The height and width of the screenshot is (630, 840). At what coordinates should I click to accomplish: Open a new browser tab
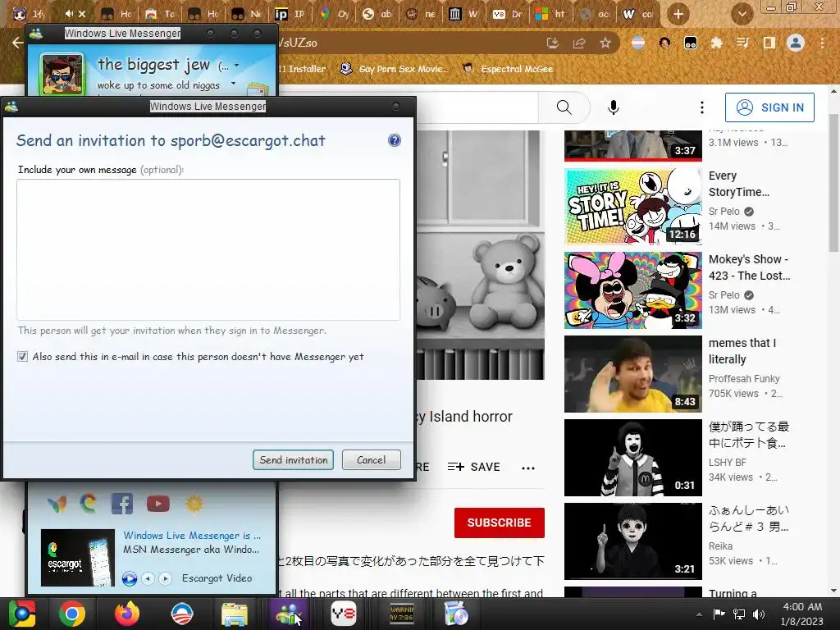tap(678, 14)
